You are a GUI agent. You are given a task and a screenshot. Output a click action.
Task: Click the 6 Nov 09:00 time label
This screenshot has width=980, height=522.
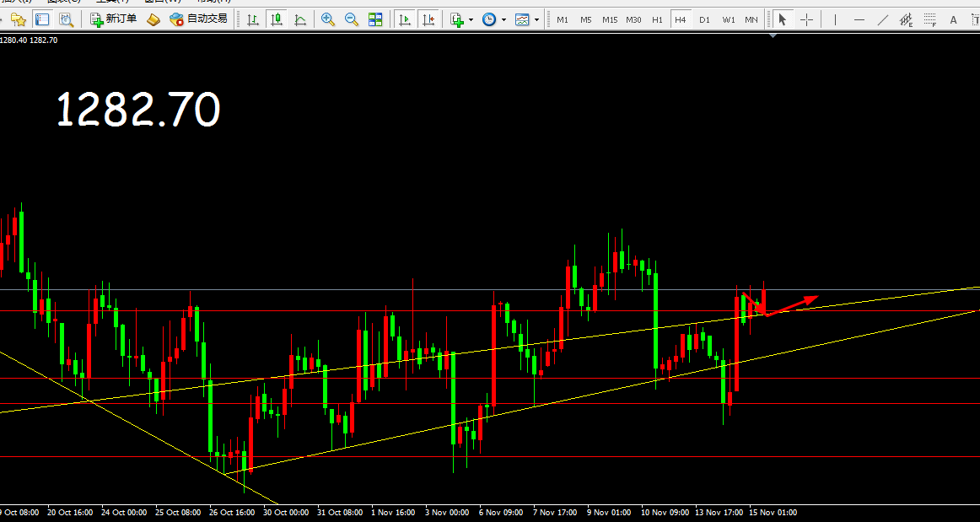(501, 513)
